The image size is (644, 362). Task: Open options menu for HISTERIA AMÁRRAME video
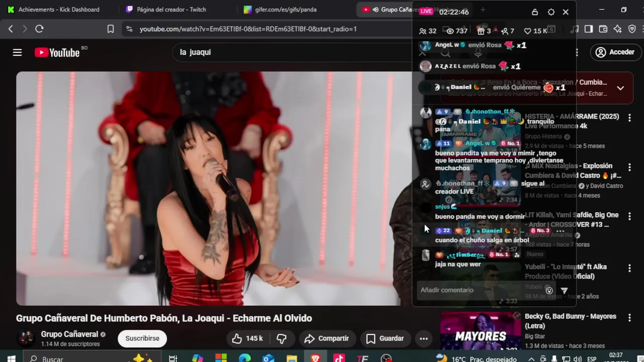629,118
